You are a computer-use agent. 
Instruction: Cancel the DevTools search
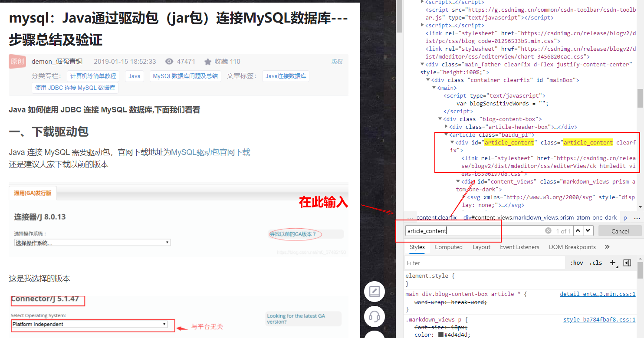coord(620,231)
